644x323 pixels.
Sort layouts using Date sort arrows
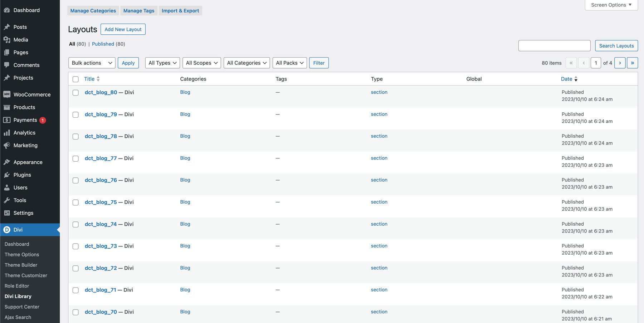point(576,79)
